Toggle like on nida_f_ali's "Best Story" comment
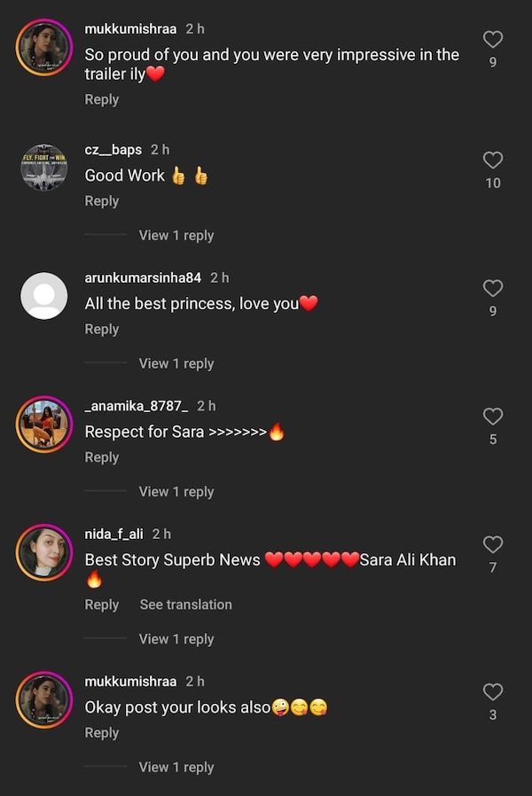This screenshot has height=796, width=532. pos(493,544)
